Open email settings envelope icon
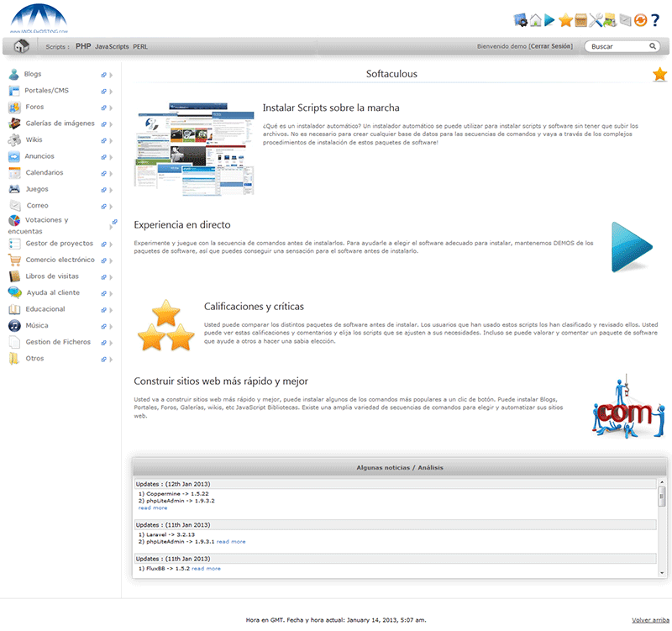 point(625,20)
